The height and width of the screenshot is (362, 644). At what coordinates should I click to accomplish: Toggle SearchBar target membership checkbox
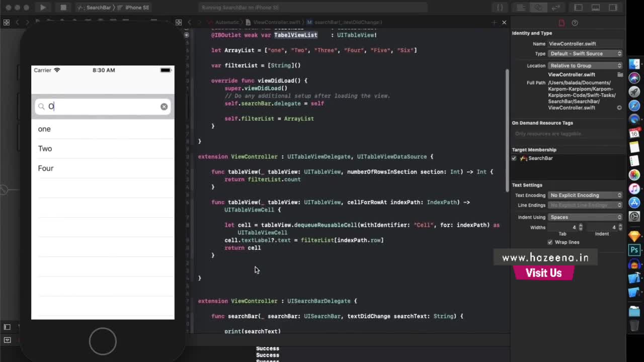[x=514, y=158]
